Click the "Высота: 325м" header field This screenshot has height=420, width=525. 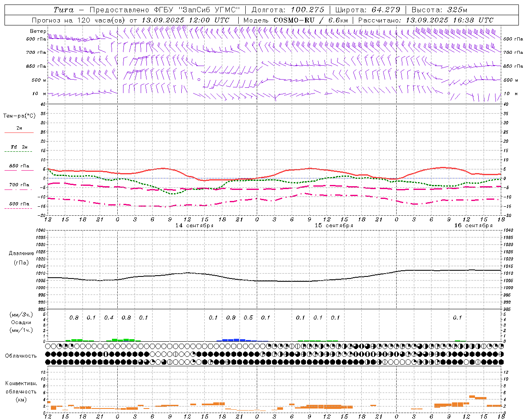click(439, 10)
